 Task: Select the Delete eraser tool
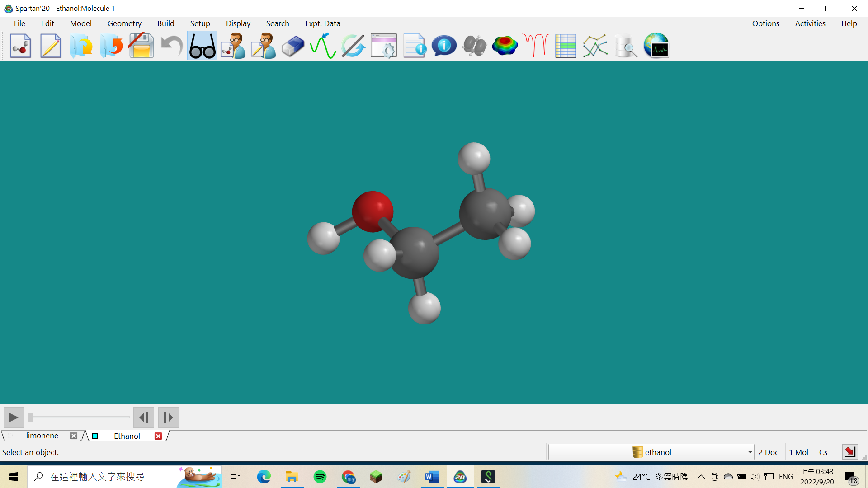pos(293,46)
